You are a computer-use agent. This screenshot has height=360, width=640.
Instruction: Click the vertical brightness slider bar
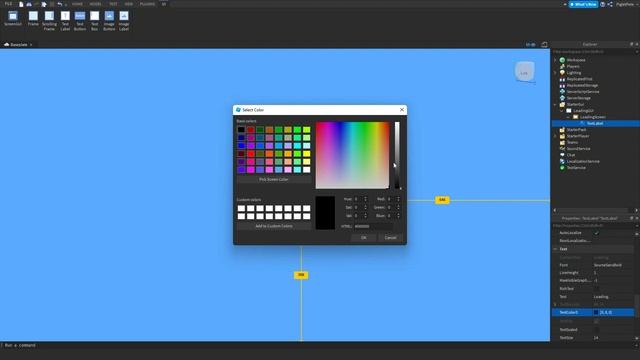pyautogui.click(x=397, y=155)
